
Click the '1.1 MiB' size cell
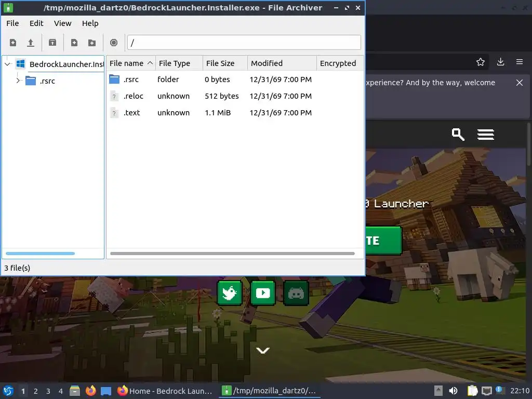218,113
